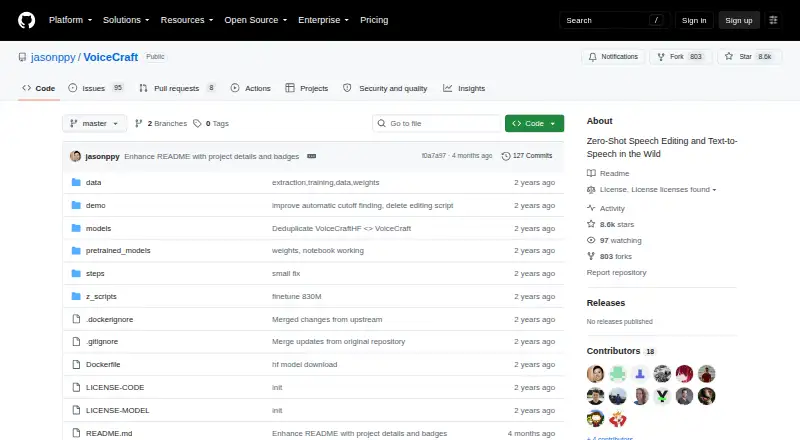
Task: Click the README.md file icon
Action: pos(76,433)
